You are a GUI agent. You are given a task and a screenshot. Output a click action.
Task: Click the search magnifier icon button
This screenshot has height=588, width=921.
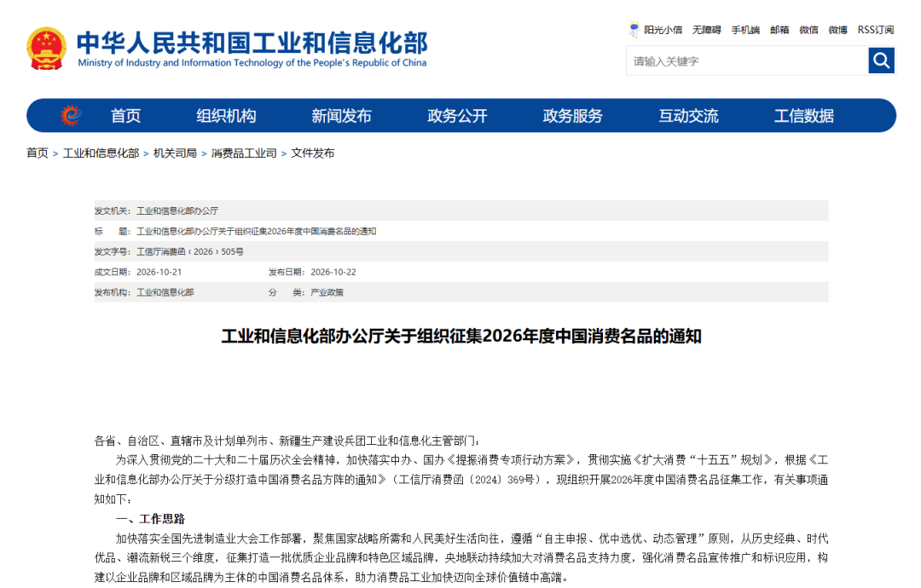pyautogui.click(x=881, y=61)
